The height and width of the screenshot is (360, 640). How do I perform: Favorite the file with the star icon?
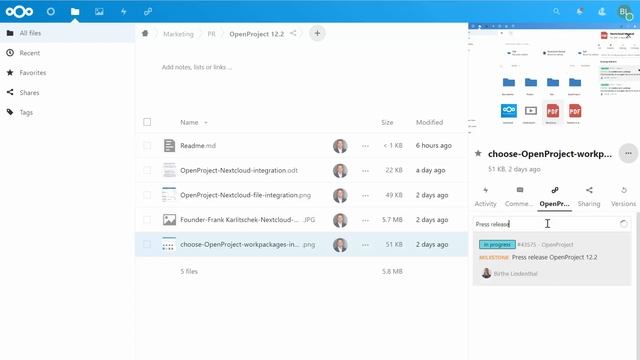(478, 153)
